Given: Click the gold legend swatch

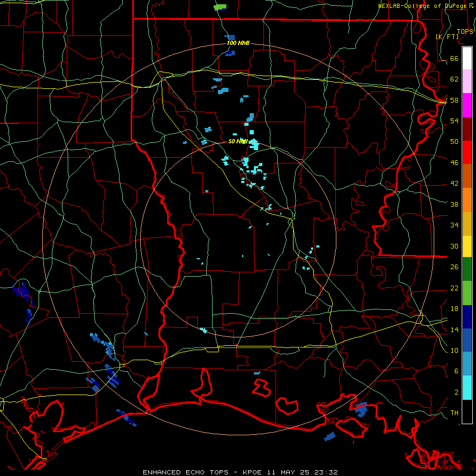Looking at the screenshot, I should click(x=467, y=224).
